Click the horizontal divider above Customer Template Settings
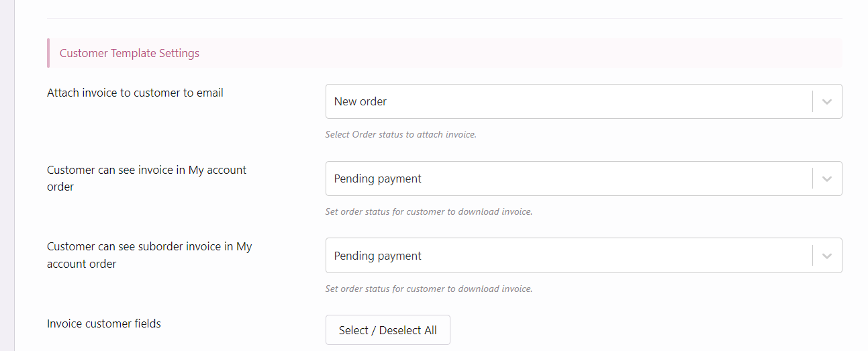This screenshot has height=351, width=868. coord(444,18)
